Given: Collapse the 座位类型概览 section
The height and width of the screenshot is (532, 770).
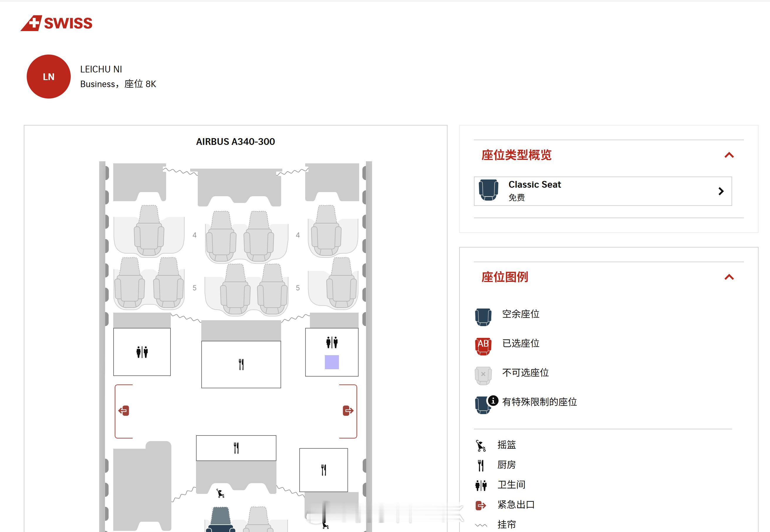Looking at the screenshot, I should click(729, 155).
